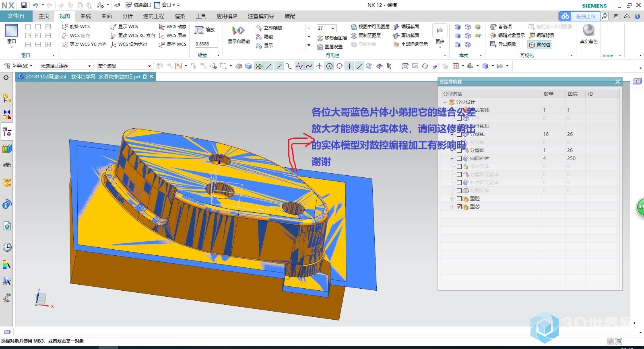Collapse the 分型设计 root node
The width and height of the screenshot is (644, 349).
point(445,102)
